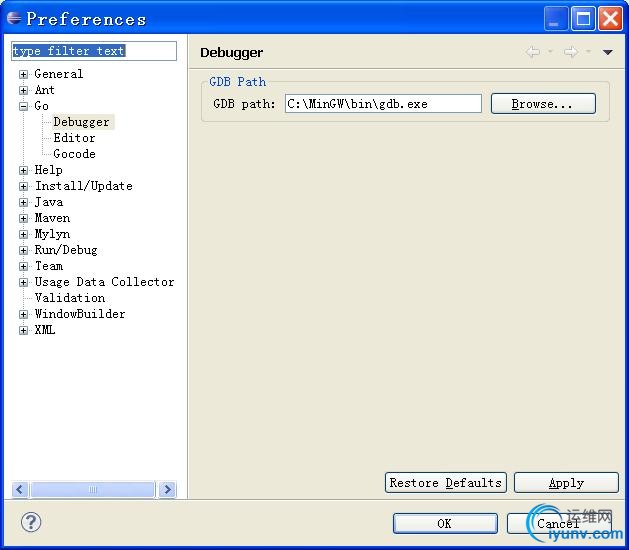
Task: Expand the WindowBuilder tree node
Action: (x=23, y=314)
